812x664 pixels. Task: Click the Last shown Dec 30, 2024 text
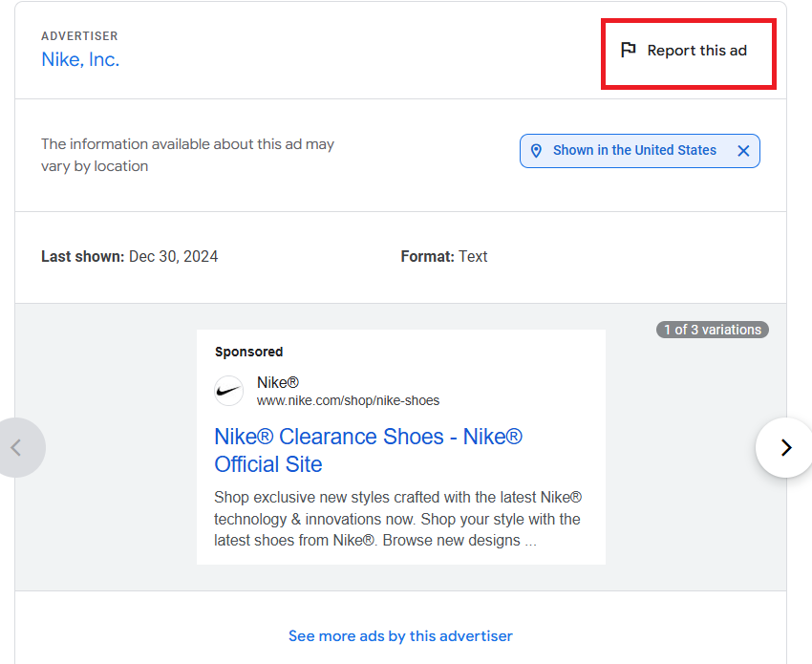click(130, 256)
